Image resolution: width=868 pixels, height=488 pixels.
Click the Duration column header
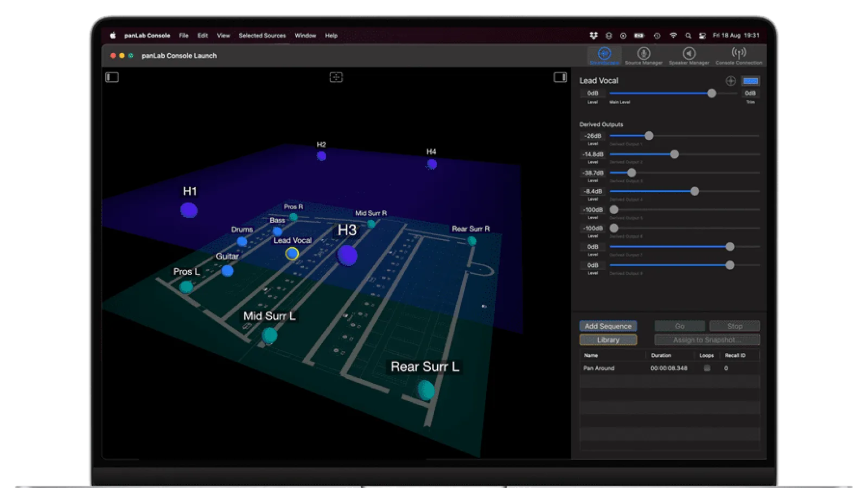pos(671,356)
